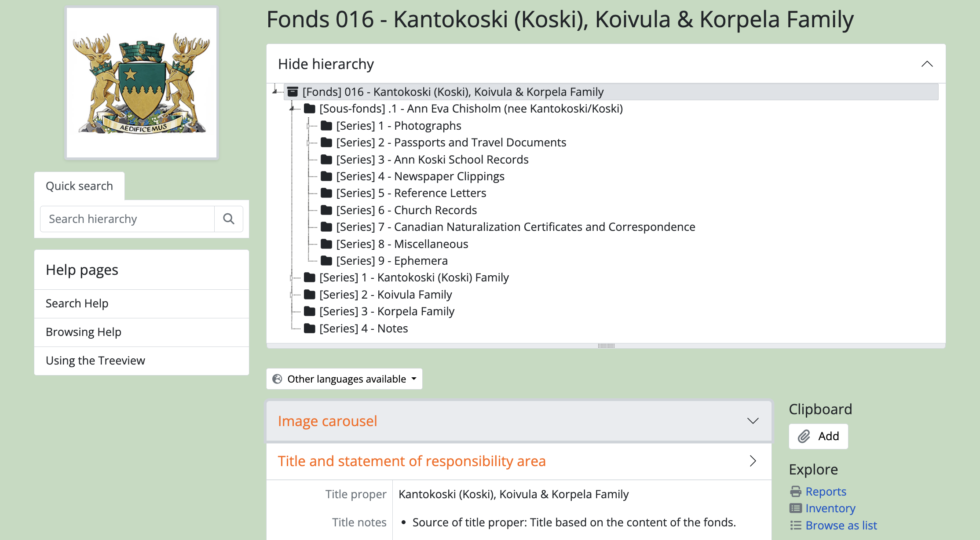Viewport: 980px width, 540px height.
Task: Click the magnifying glass search button
Action: pyautogui.click(x=228, y=219)
